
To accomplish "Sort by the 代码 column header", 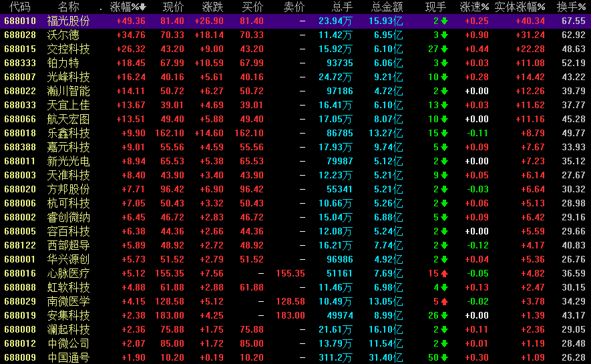I will [20, 7].
